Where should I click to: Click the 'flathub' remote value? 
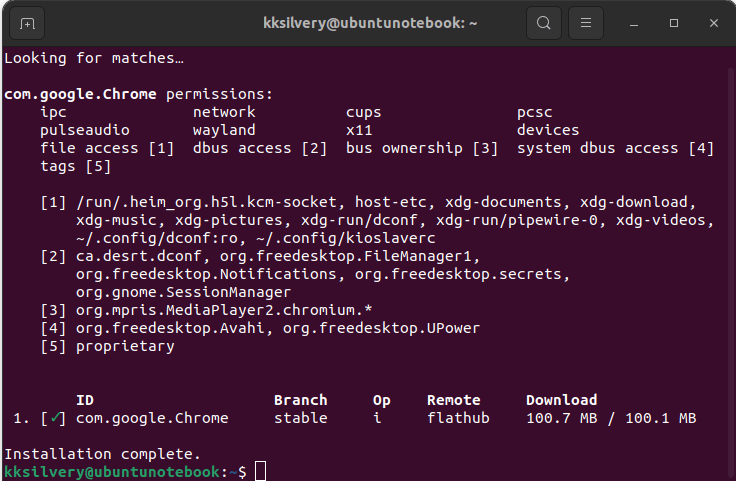pos(458,418)
